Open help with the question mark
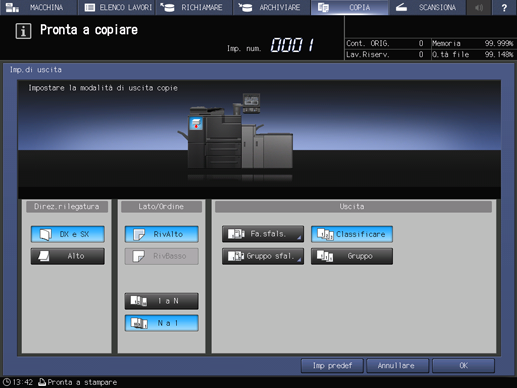 [504, 7]
